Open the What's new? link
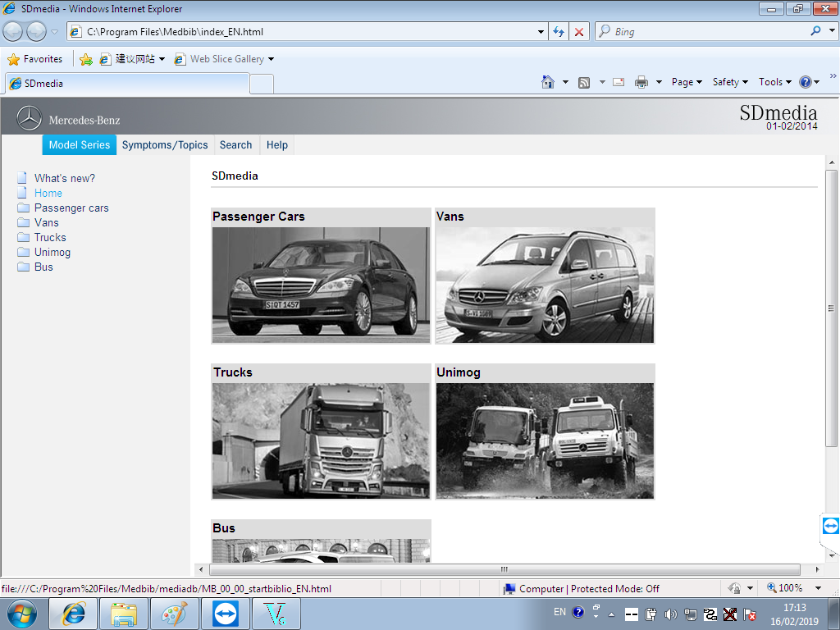This screenshot has height=630, width=840. tap(65, 179)
